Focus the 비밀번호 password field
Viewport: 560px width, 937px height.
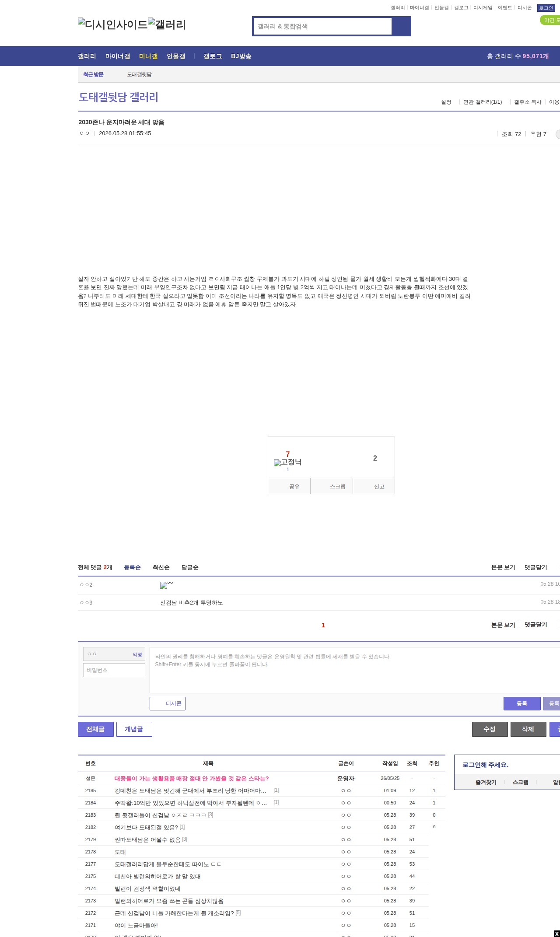(114, 670)
